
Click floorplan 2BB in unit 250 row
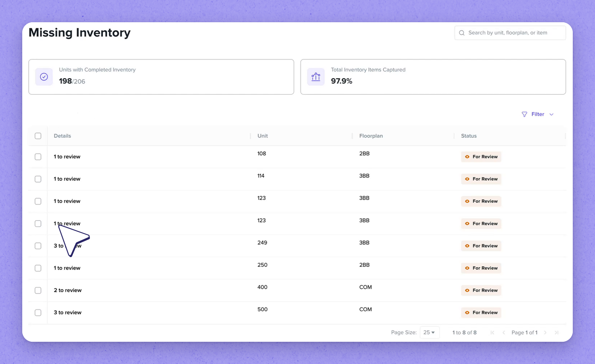(364, 265)
